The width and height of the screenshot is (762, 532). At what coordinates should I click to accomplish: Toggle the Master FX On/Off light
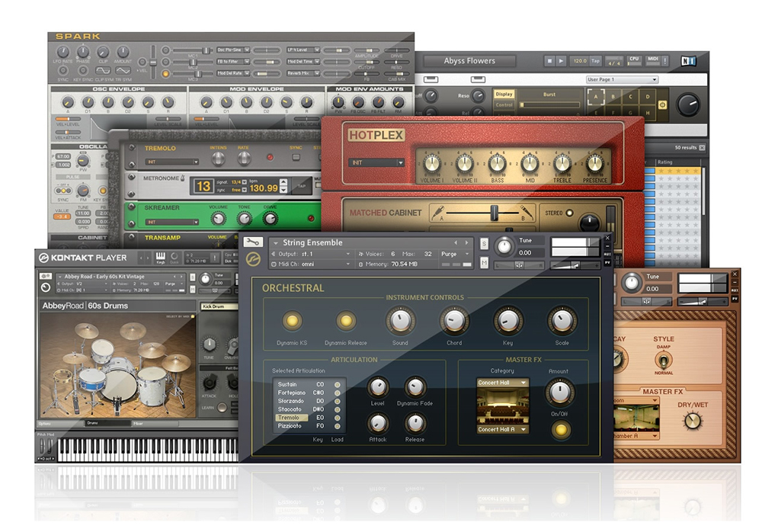(x=560, y=430)
